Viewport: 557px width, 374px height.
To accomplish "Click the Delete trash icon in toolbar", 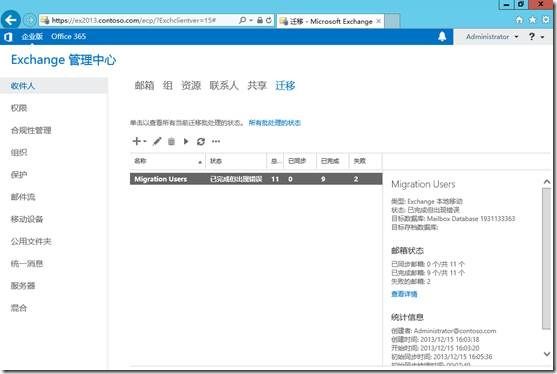I will (x=171, y=141).
